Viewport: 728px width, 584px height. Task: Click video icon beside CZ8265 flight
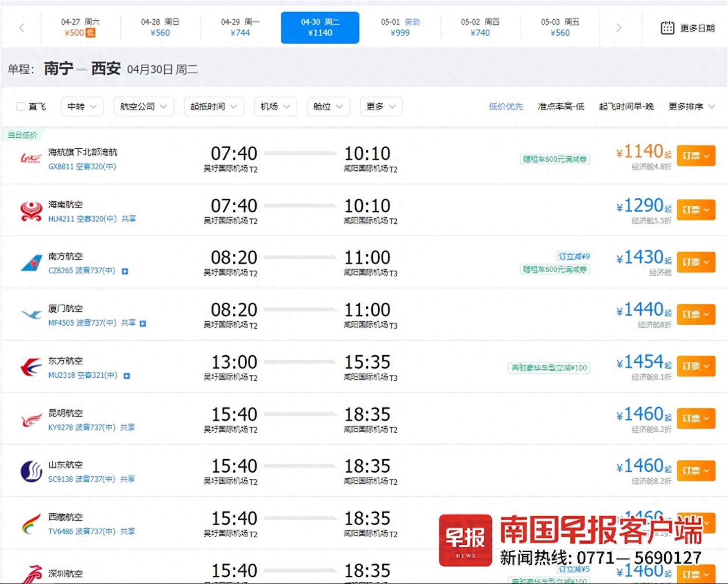125,271
